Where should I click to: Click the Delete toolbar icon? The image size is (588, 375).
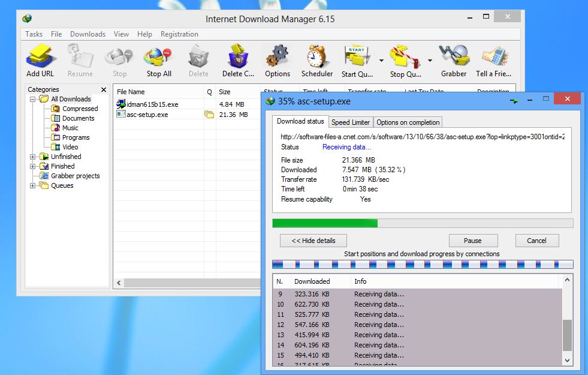[x=198, y=56]
